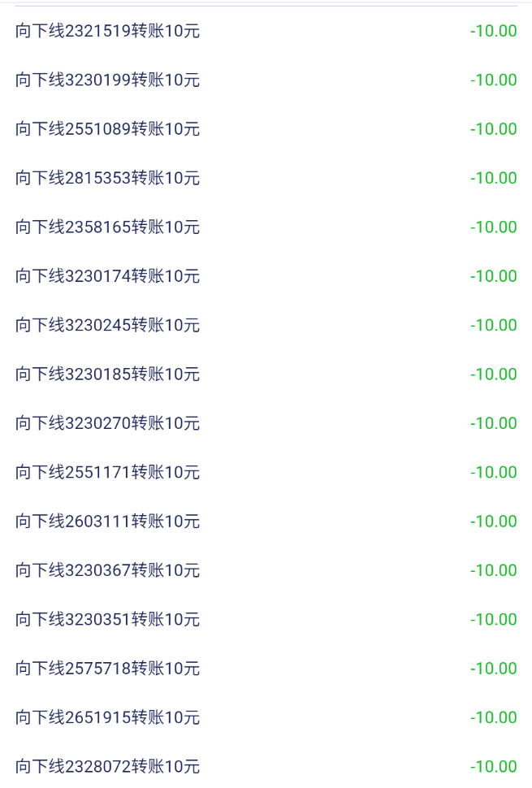The height and width of the screenshot is (788, 532).
Task: Tap the entry for downline 3230185
Action: 107,374
